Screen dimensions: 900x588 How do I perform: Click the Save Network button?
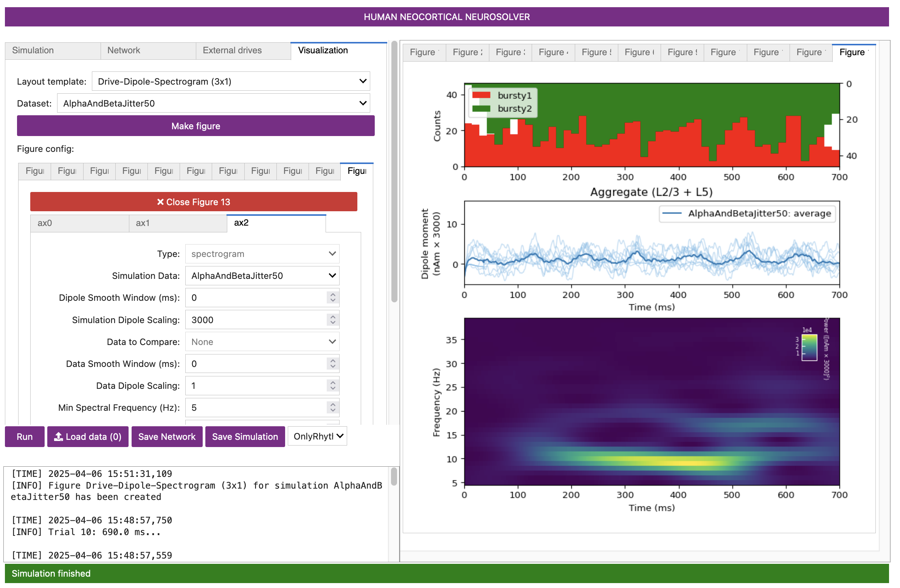click(x=167, y=437)
